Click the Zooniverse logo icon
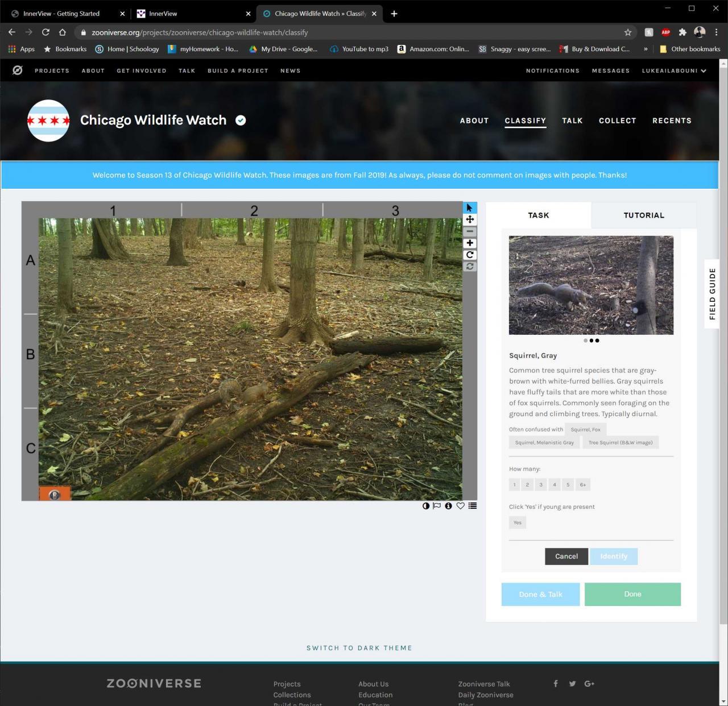This screenshot has width=728, height=706. click(x=18, y=70)
